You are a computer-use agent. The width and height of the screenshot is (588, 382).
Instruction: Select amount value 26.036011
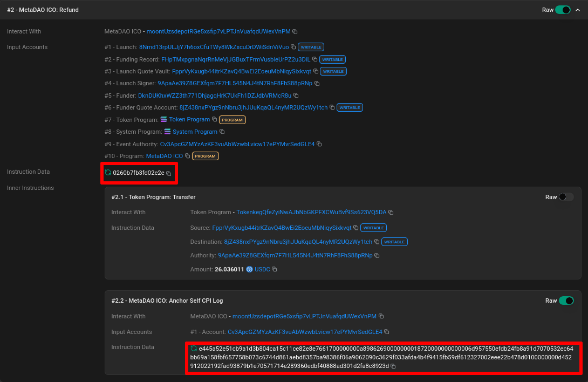[229, 269]
